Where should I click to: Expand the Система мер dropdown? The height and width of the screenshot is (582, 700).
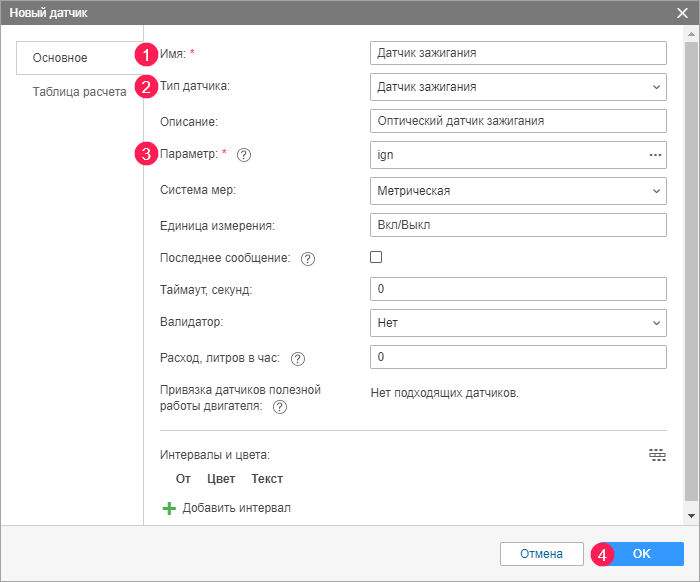517,190
